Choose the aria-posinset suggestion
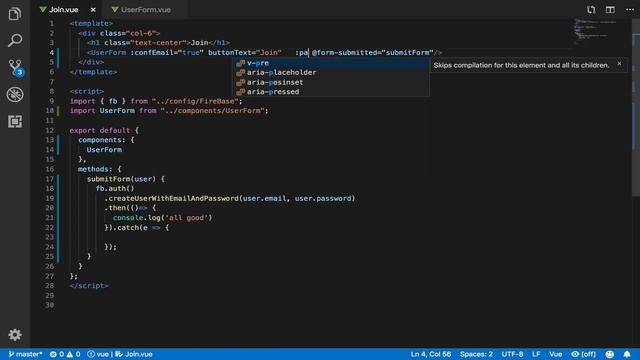640x360 pixels. tap(331, 82)
